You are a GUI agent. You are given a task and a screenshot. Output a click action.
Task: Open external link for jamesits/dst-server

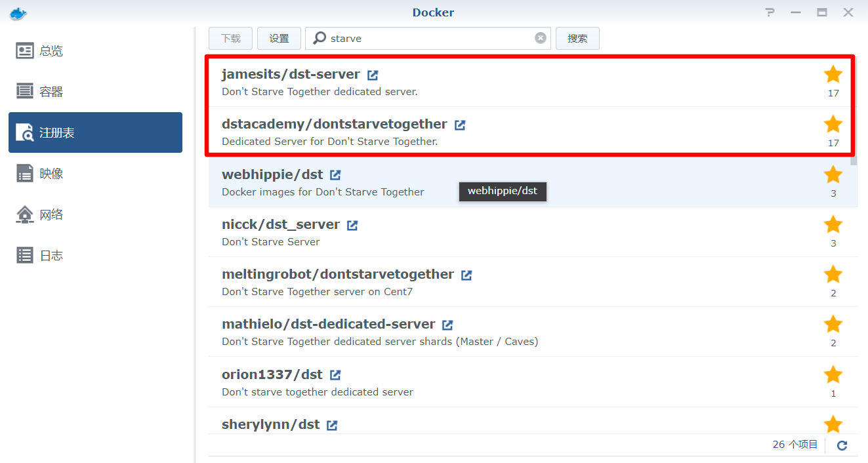click(373, 75)
